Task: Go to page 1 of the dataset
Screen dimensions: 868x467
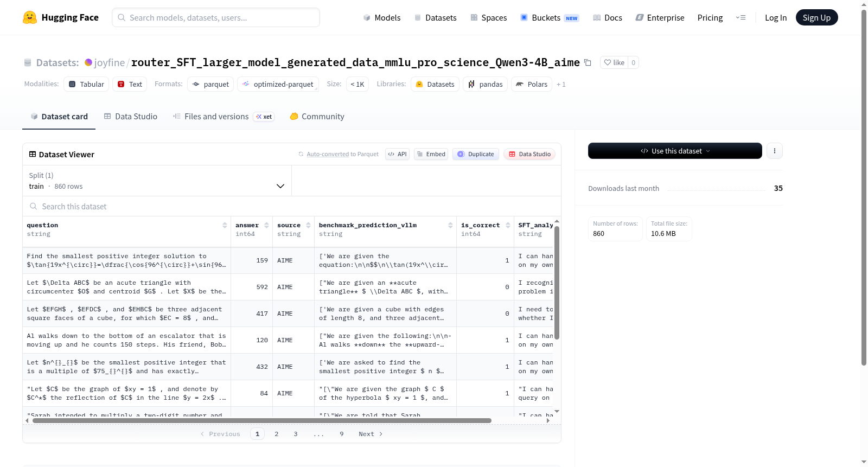Action: [x=257, y=434]
